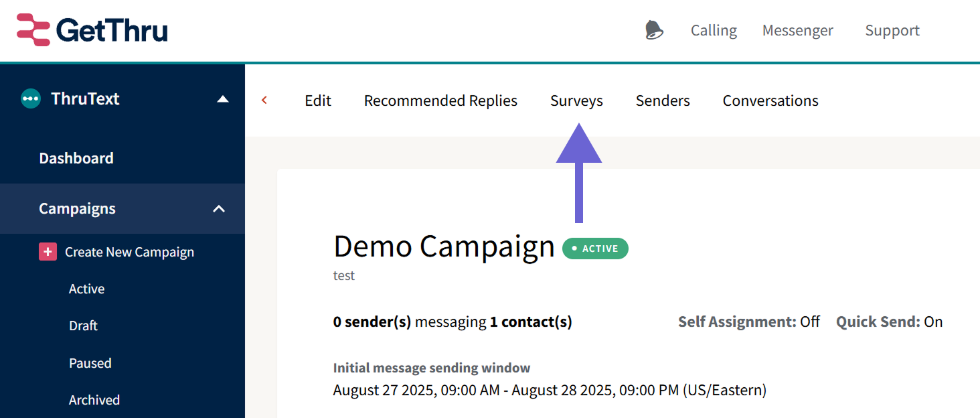Viewport: 980px width, 418px height.
Task: Collapse the ThruText section arrow
Action: pyautogui.click(x=223, y=99)
